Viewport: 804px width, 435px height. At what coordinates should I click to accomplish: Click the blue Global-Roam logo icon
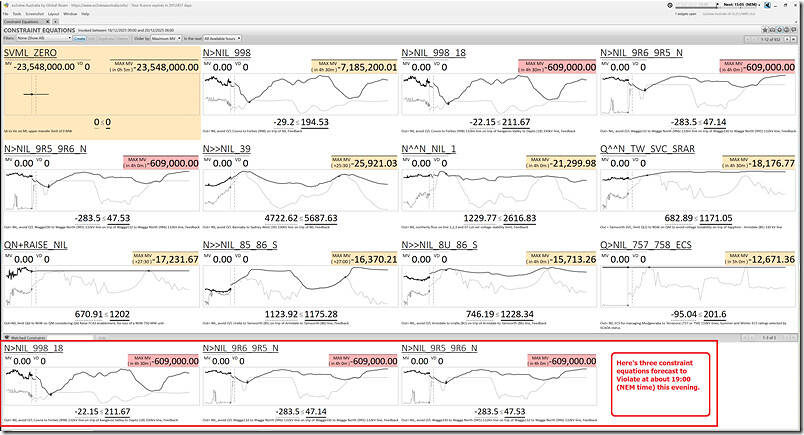pos(768,5)
